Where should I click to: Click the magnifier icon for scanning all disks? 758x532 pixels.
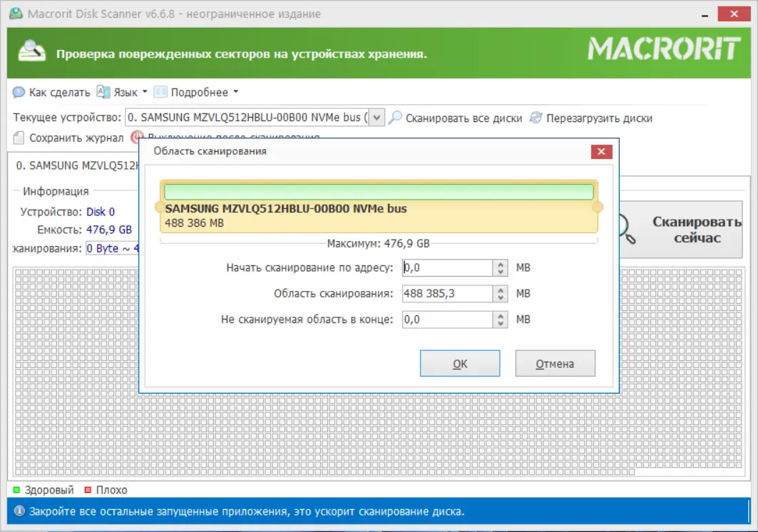click(395, 118)
